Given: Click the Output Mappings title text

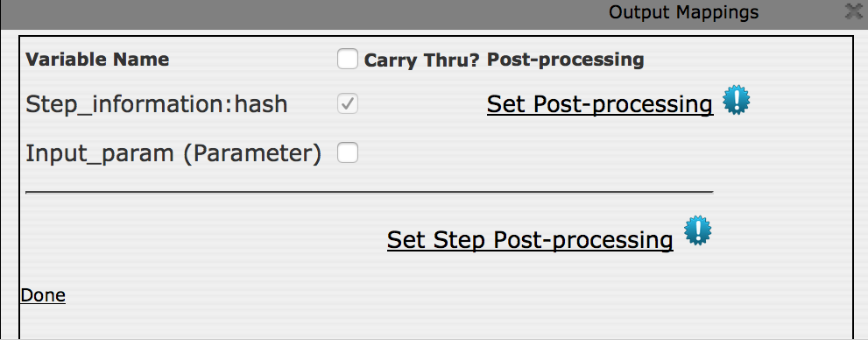Looking at the screenshot, I should tap(684, 11).
